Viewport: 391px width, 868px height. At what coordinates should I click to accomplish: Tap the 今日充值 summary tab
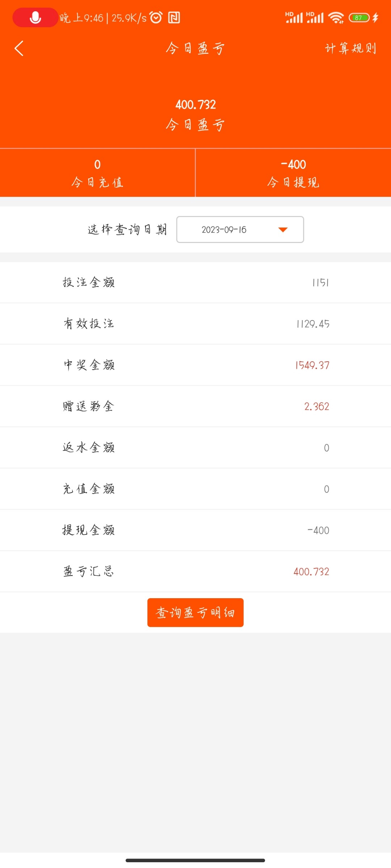97,173
